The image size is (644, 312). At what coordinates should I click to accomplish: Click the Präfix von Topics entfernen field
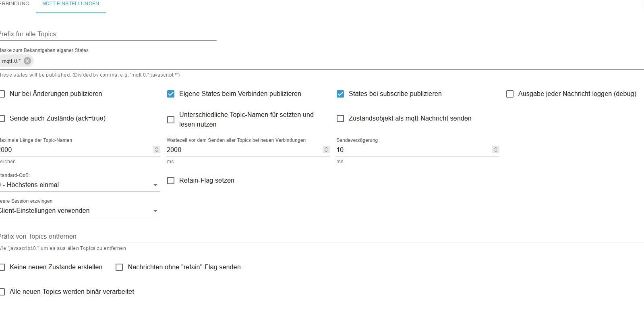coord(322,237)
